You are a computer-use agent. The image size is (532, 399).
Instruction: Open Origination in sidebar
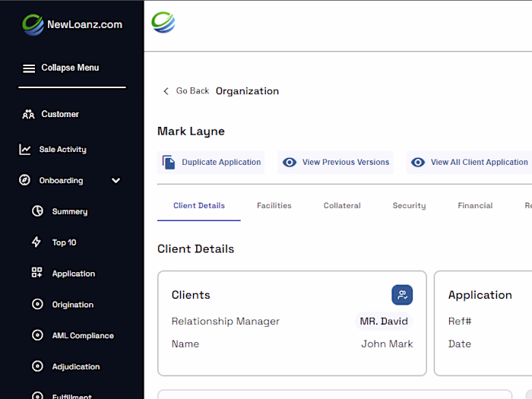tap(72, 305)
